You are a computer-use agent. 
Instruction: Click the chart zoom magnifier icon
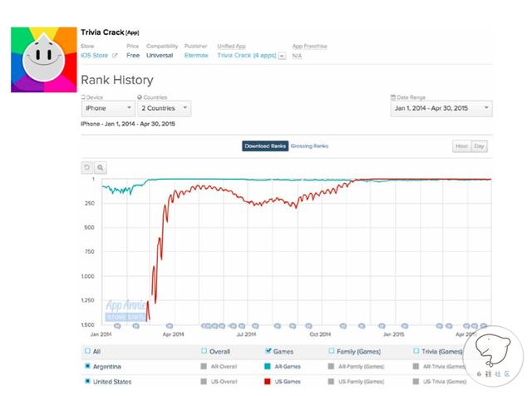tap(100, 167)
